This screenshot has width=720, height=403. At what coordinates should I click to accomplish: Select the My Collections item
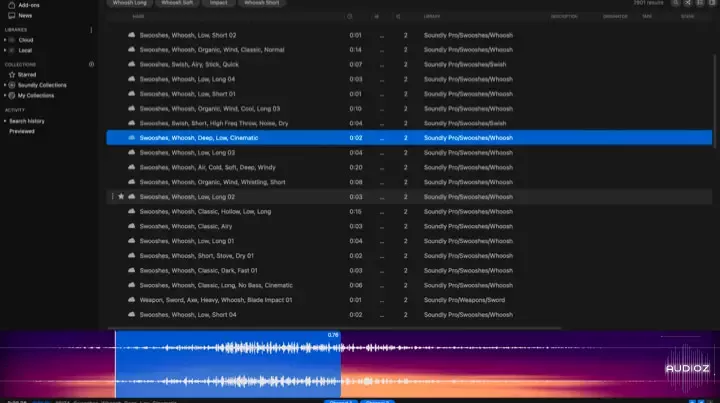36,95
